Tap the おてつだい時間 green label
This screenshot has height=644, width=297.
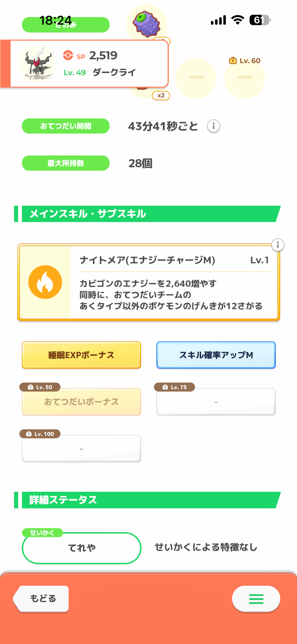pyautogui.click(x=66, y=126)
